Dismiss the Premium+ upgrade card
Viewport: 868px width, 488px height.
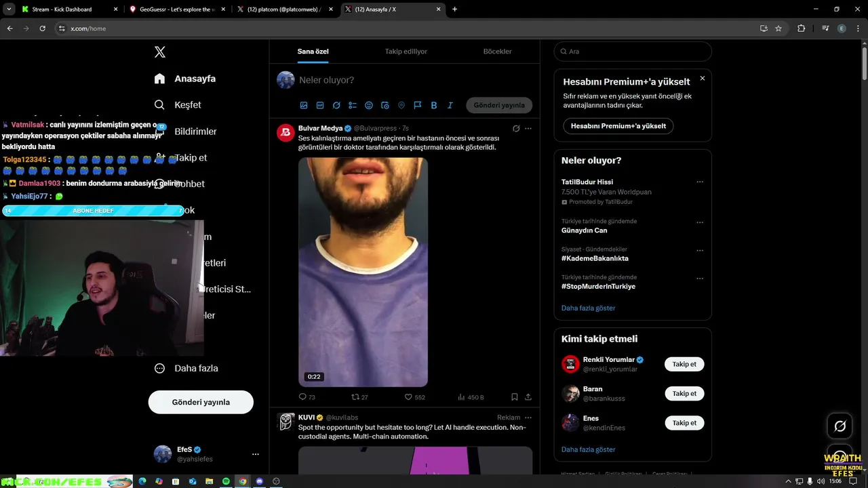pos(703,79)
